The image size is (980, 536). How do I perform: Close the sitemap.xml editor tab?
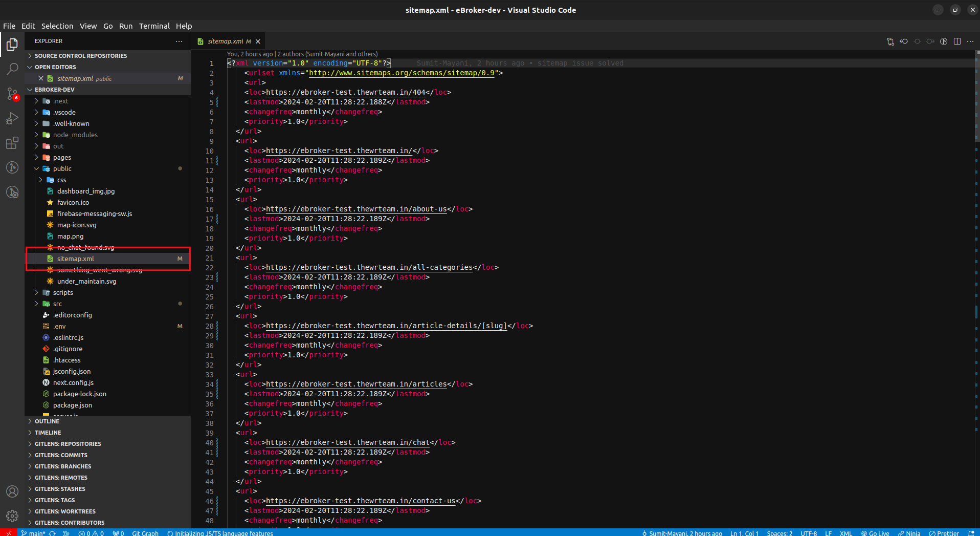coord(258,41)
